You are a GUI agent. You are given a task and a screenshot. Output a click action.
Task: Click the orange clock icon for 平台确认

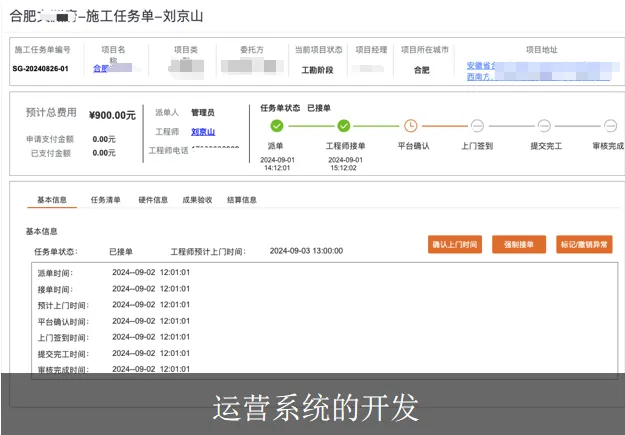410,126
